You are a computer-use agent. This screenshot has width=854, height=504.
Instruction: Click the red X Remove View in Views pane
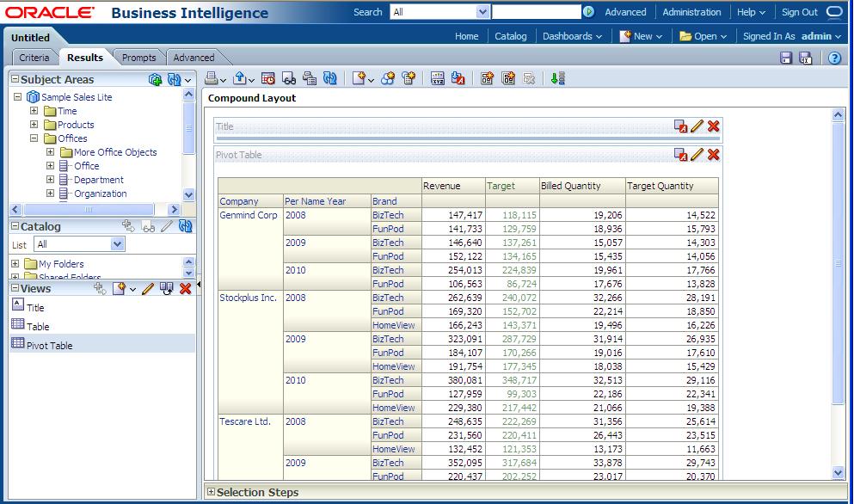(185, 289)
